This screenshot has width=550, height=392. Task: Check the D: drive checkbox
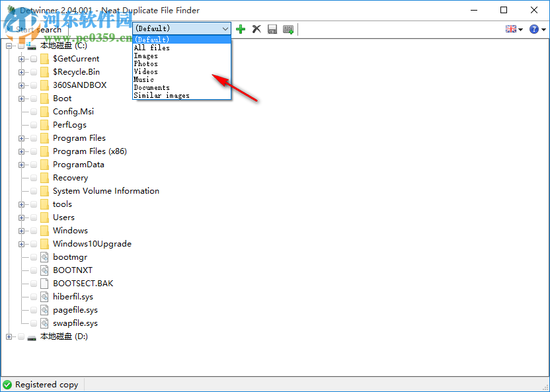coord(21,336)
